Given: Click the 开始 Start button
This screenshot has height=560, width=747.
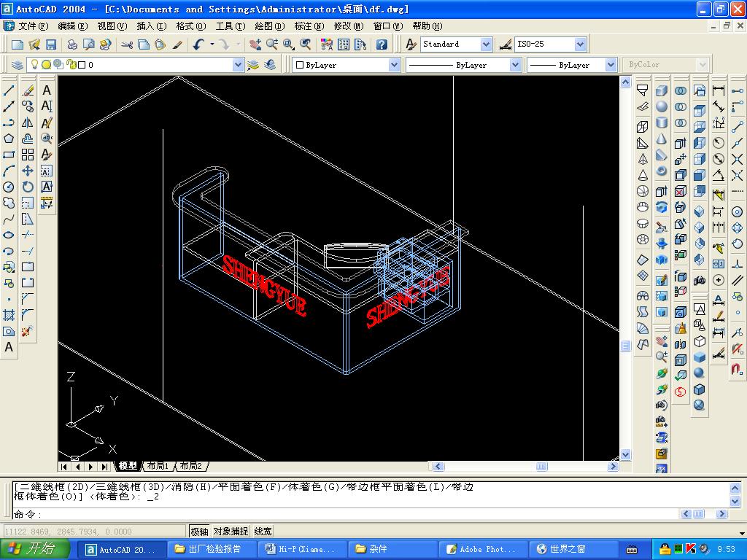Looking at the screenshot, I should [34, 548].
